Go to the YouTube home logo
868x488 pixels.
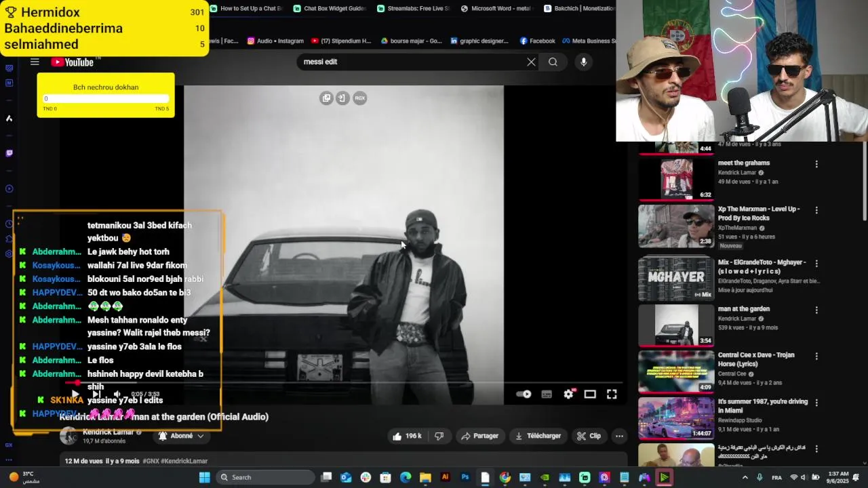pos(73,62)
